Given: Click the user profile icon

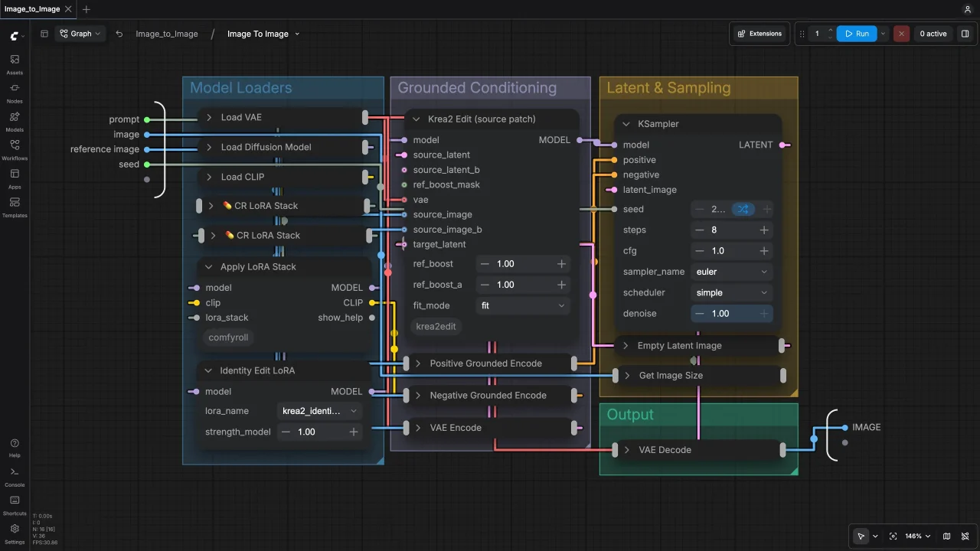Looking at the screenshot, I should click(967, 9).
